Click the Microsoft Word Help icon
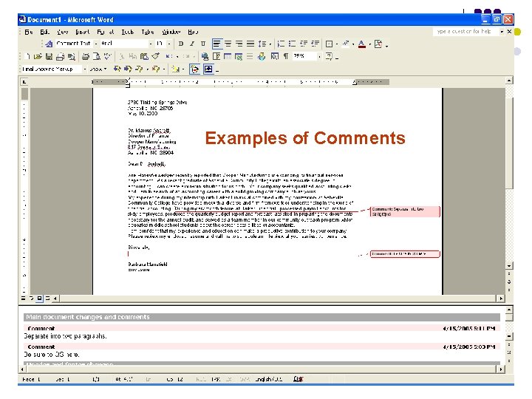 click(x=329, y=56)
